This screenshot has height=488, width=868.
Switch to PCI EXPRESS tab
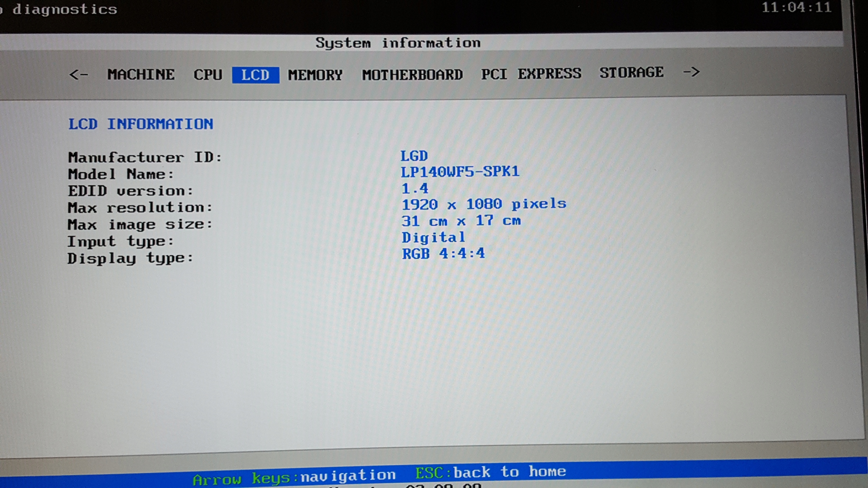(x=531, y=74)
